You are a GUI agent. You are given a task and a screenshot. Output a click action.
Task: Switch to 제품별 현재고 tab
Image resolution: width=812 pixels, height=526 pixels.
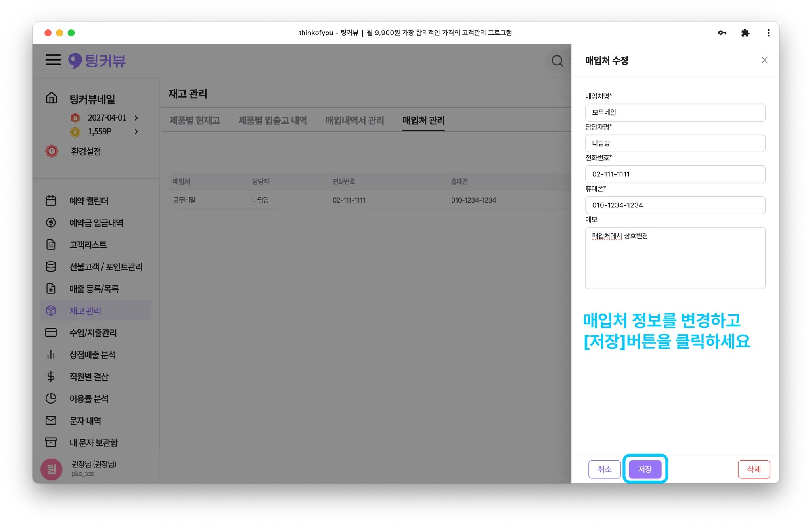coord(195,120)
